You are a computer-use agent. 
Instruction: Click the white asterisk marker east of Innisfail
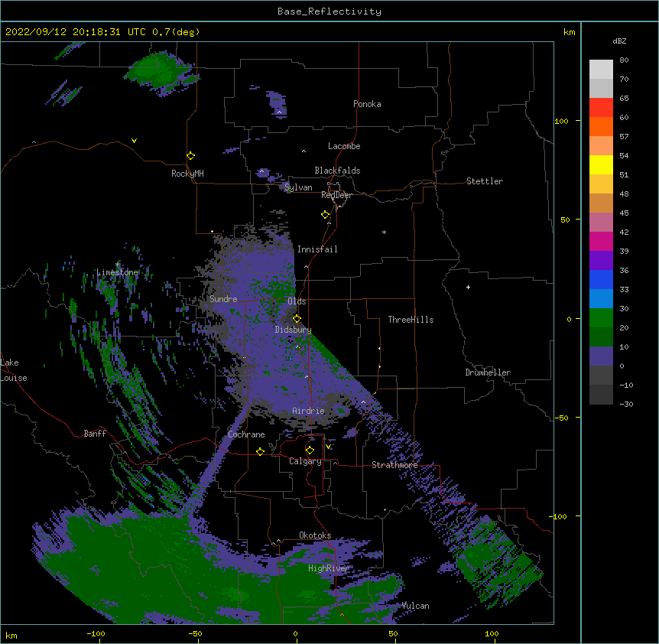(x=384, y=232)
